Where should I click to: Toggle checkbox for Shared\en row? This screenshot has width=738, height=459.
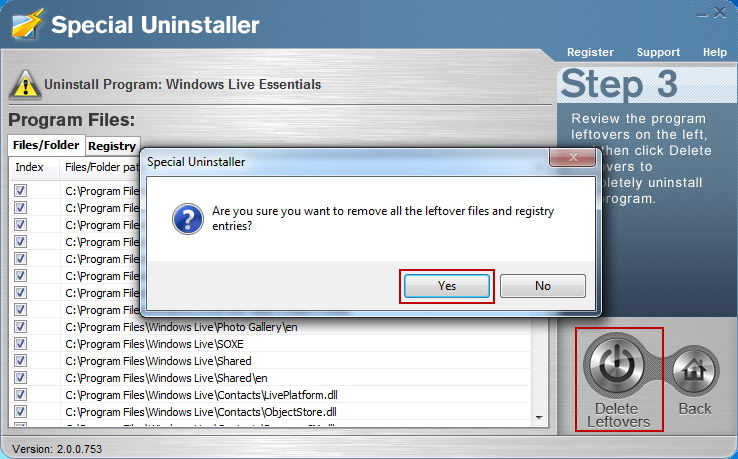[x=20, y=378]
